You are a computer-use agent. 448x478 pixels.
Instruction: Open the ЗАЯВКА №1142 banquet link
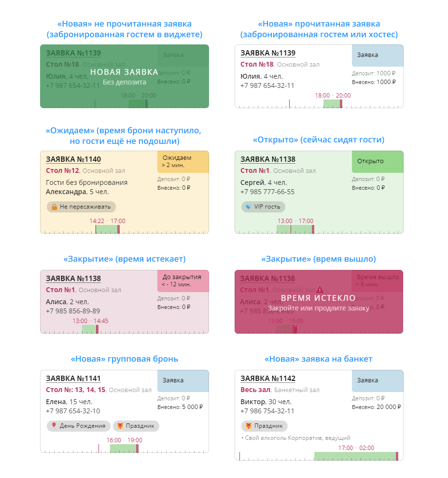coord(268,379)
